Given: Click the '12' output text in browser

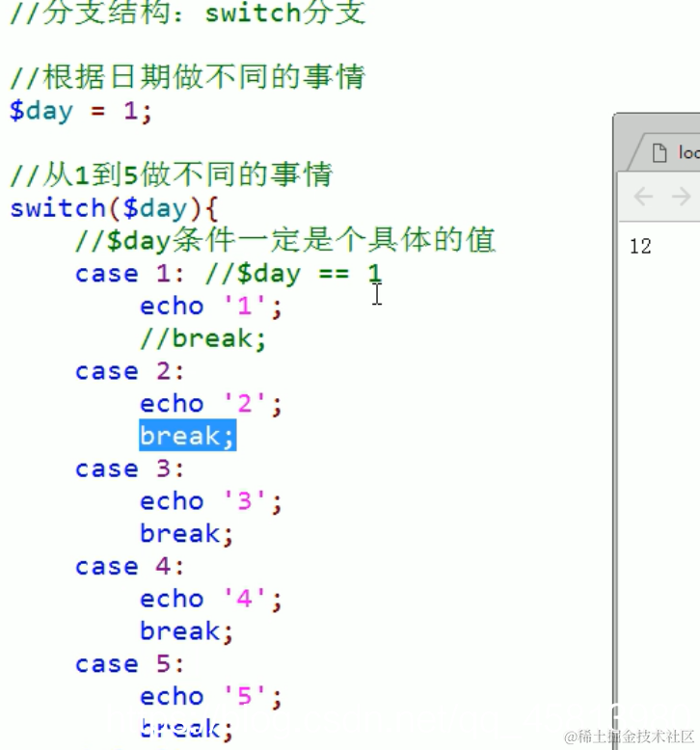Looking at the screenshot, I should click(640, 247).
